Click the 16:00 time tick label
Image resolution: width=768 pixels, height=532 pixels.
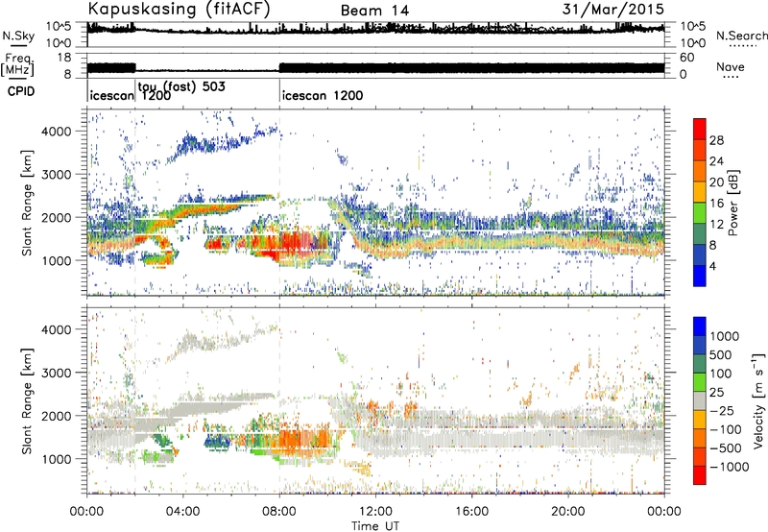click(x=471, y=512)
